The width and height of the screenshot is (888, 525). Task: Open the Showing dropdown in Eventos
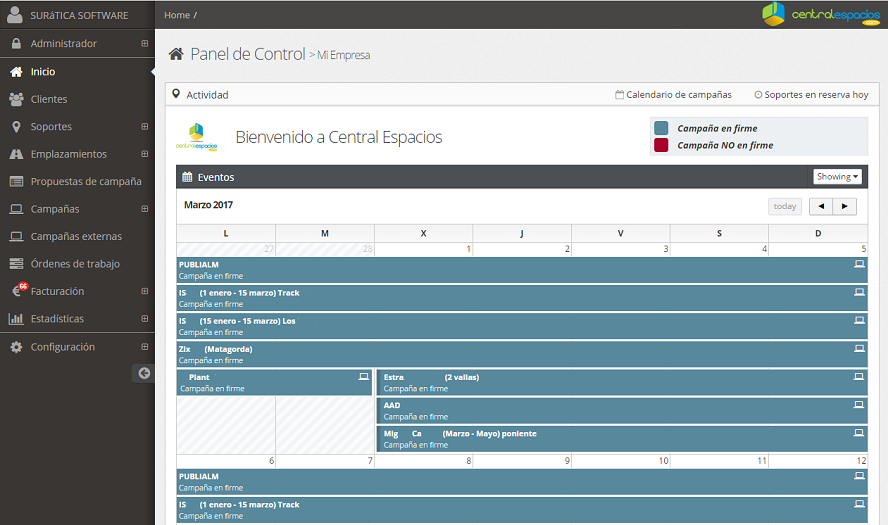(837, 177)
